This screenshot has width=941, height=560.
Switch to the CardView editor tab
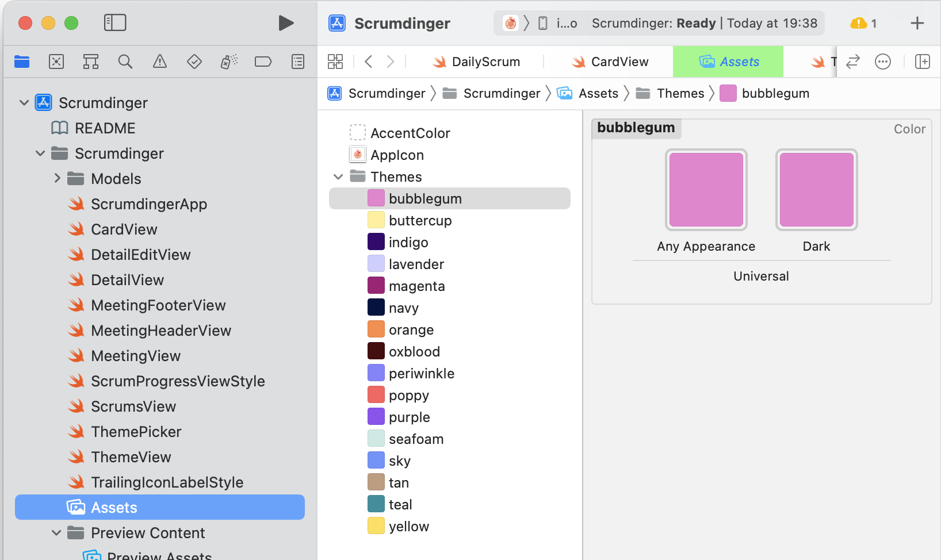click(610, 62)
